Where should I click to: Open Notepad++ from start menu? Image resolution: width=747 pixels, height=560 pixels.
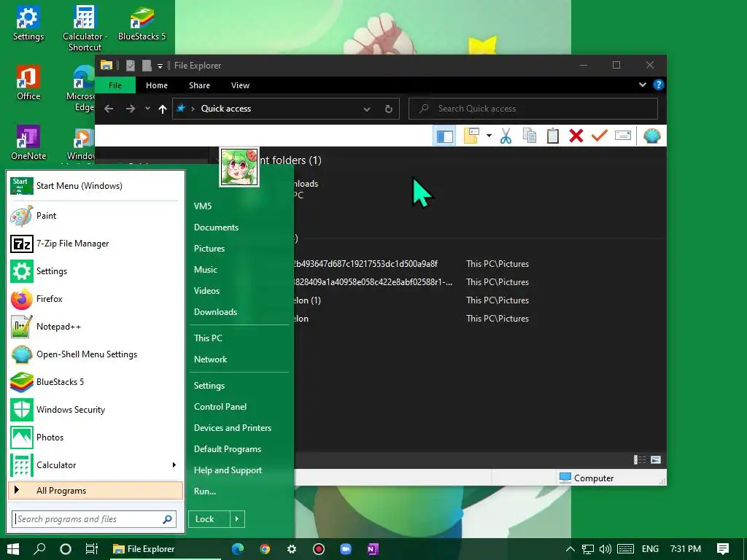[x=96, y=327]
